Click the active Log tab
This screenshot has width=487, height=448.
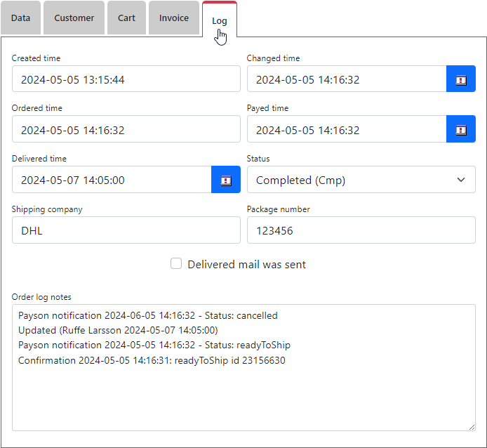point(220,20)
